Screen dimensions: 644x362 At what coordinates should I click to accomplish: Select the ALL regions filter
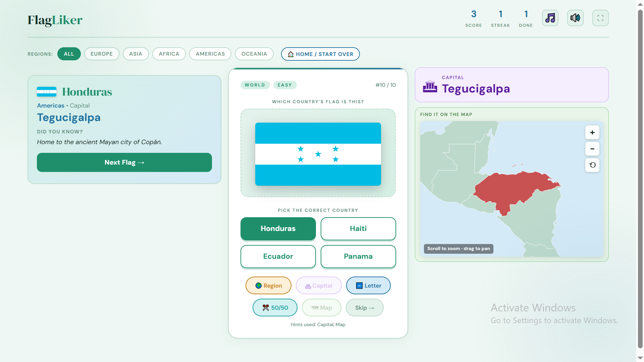tap(69, 54)
